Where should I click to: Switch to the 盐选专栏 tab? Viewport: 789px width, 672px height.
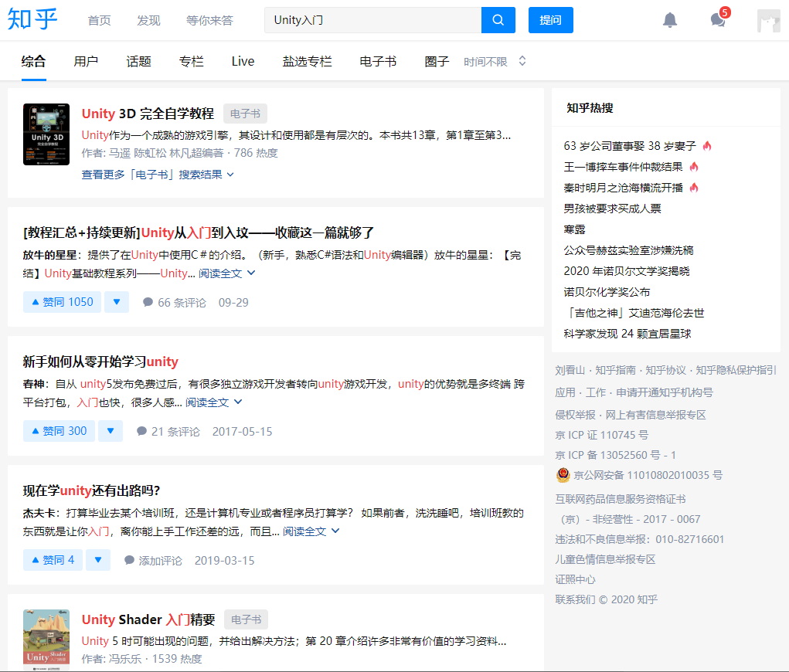click(307, 61)
